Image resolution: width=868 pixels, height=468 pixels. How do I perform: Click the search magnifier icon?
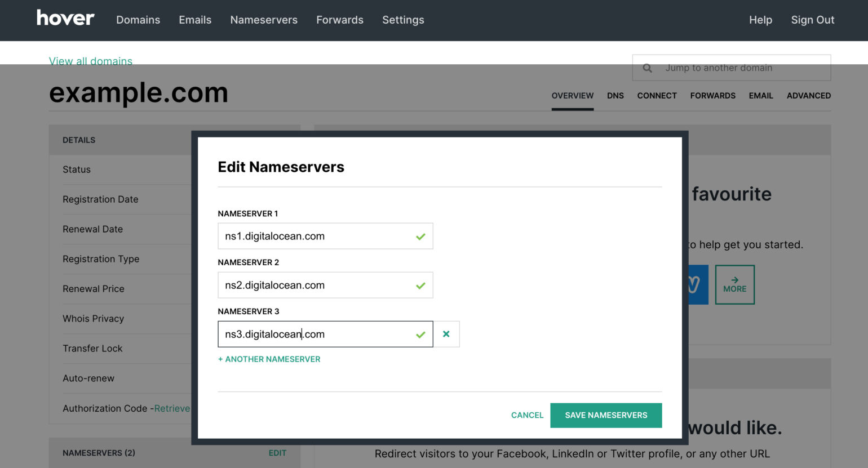click(648, 68)
